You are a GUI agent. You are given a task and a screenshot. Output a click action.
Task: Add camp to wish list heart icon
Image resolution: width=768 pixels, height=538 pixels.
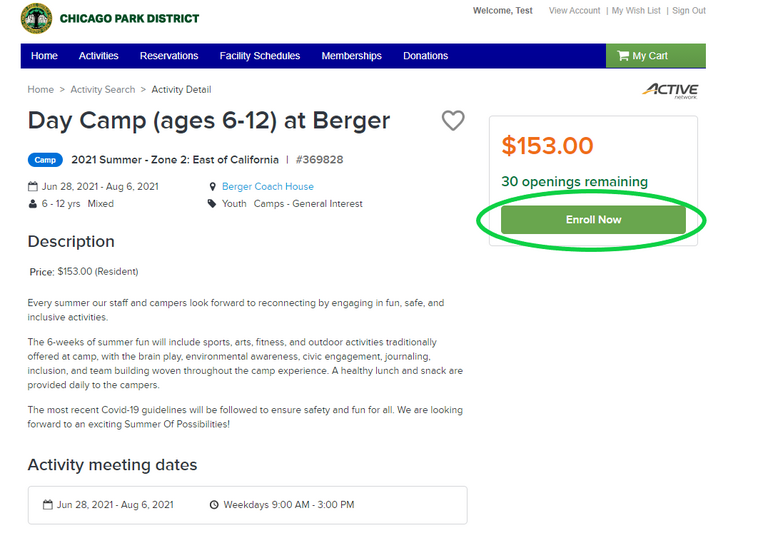click(x=453, y=121)
